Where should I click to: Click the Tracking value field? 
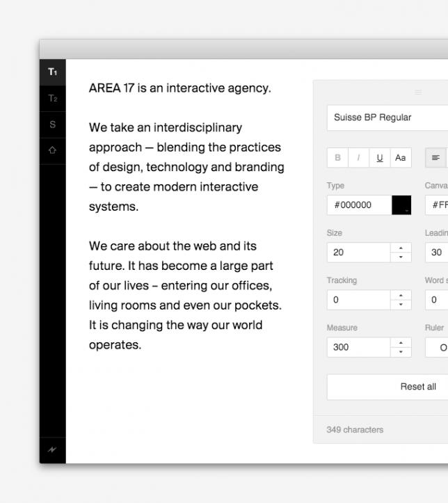coord(358,300)
